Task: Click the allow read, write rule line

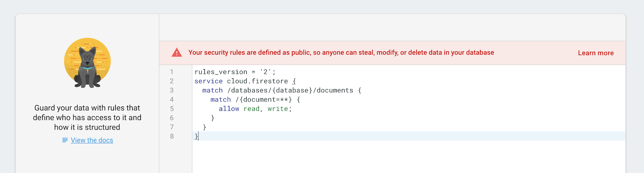Action: tap(255, 109)
